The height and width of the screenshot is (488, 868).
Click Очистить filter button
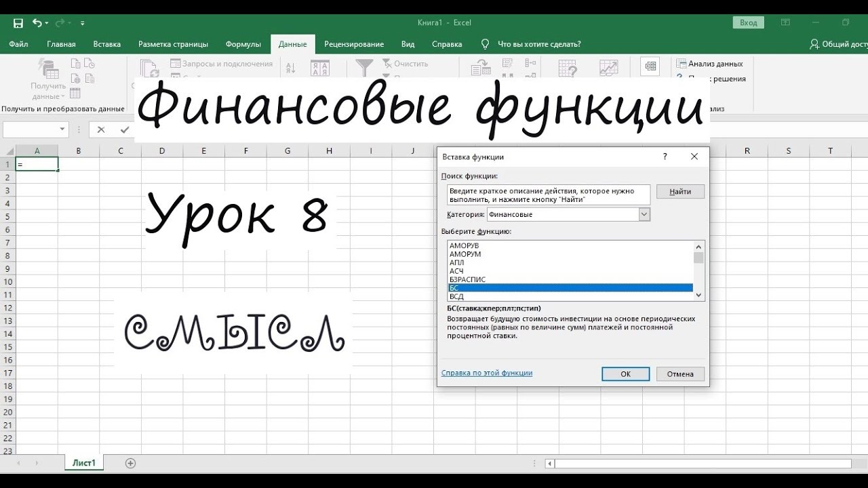coord(405,64)
